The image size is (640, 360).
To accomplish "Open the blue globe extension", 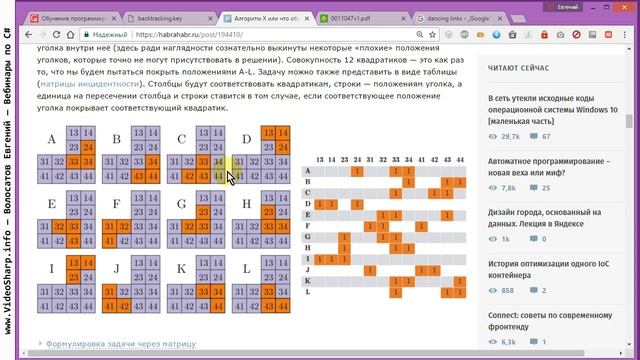I will coord(496,35).
